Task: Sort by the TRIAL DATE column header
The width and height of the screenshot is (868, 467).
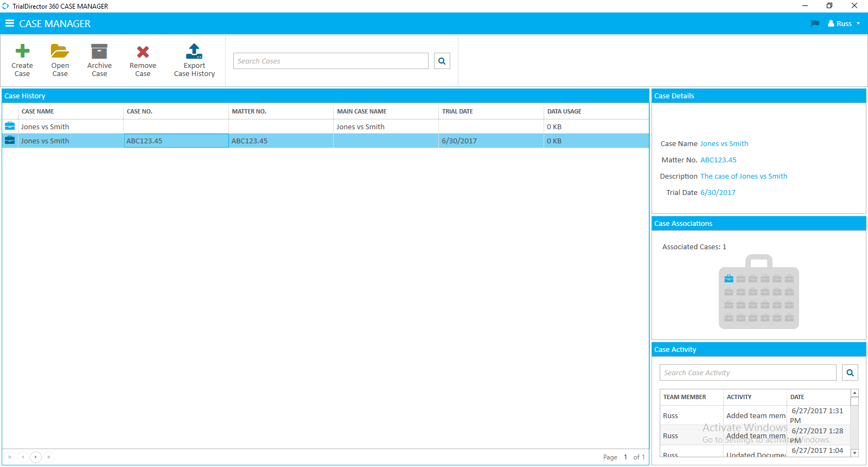Action: (x=457, y=111)
